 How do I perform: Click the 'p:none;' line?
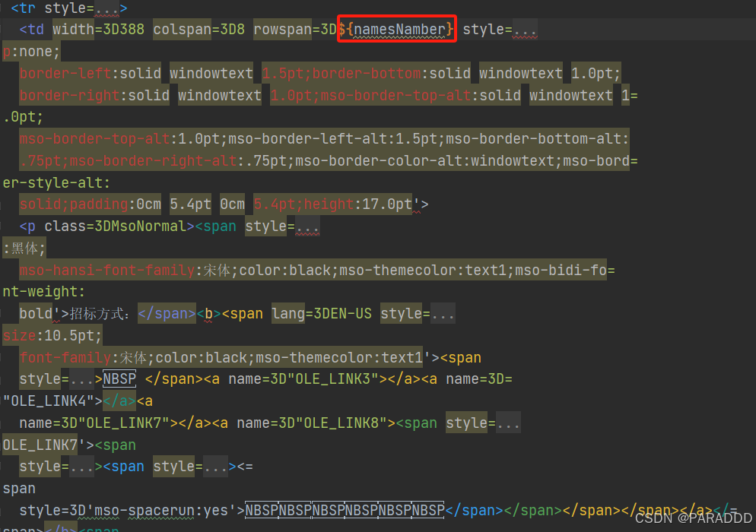point(31,52)
